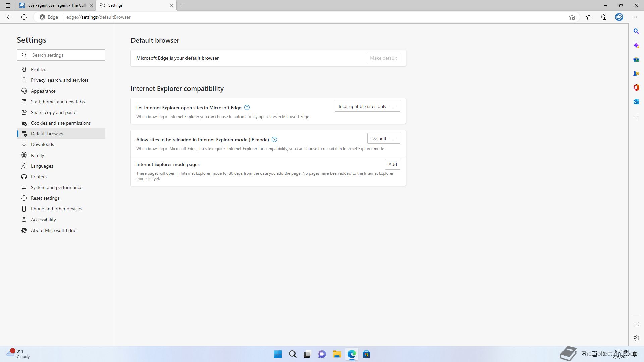644x362 pixels.
Task: Open Appearance settings section
Action: coord(61,91)
